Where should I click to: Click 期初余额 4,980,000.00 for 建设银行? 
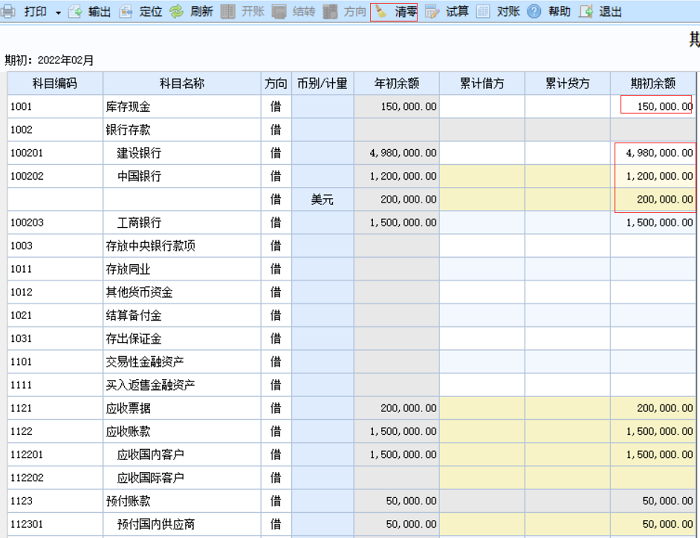point(653,153)
